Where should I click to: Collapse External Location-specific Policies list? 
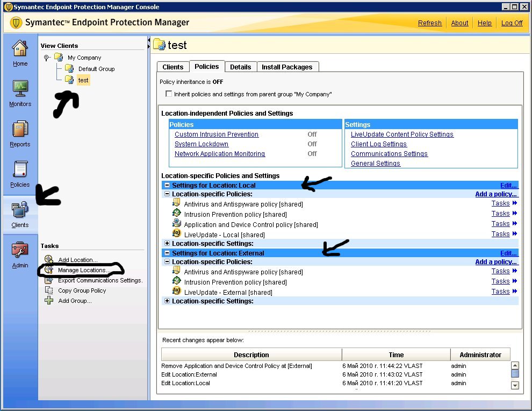pyautogui.click(x=167, y=261)
